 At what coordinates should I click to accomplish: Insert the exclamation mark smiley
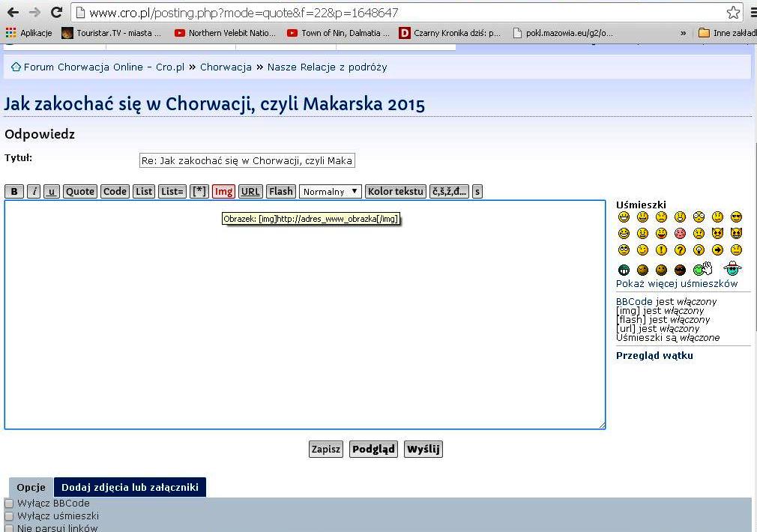coord(661,250)
